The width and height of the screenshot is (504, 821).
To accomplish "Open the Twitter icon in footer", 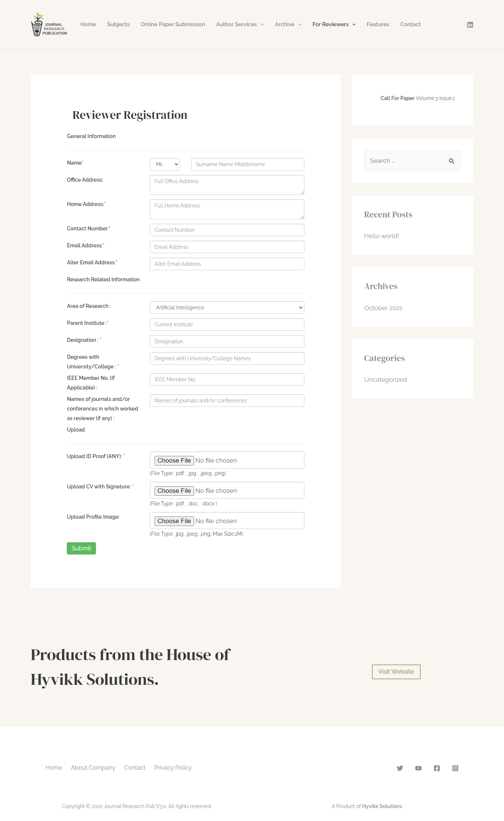I will click(400, 768).
